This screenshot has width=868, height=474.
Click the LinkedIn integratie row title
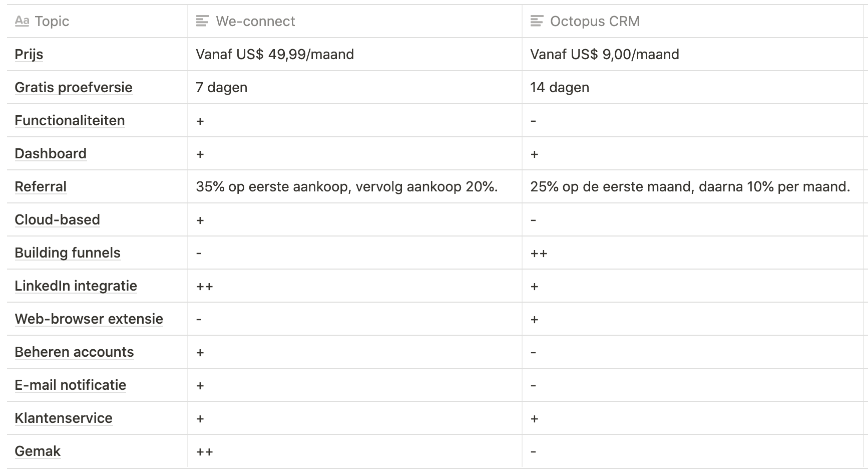76,286
